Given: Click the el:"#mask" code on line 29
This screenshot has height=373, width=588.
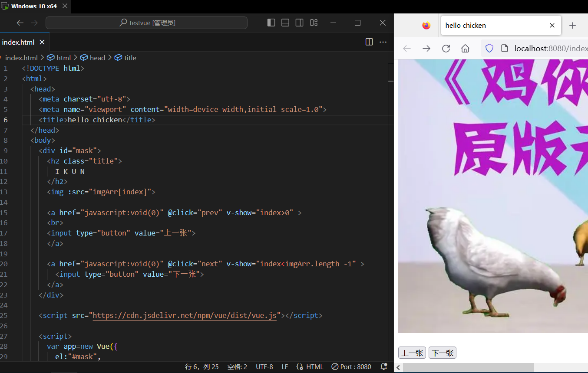Looking at the screenshot, I should (78, 357).
